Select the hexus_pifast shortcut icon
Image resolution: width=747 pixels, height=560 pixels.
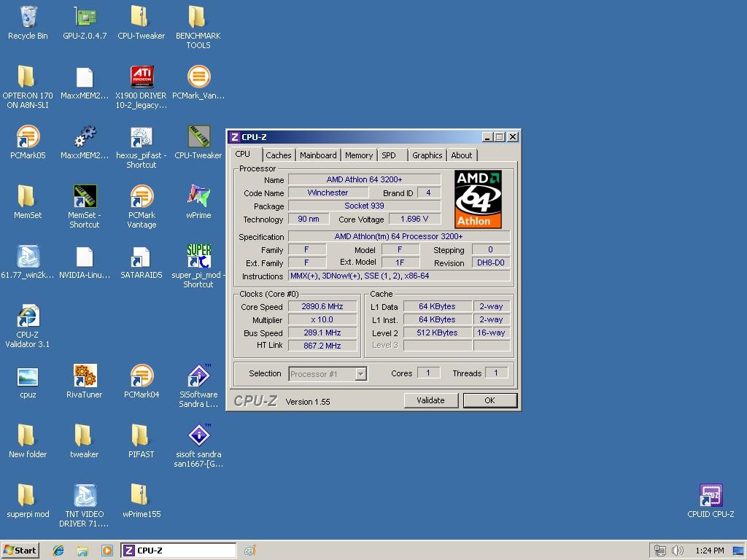click(142, 137)
